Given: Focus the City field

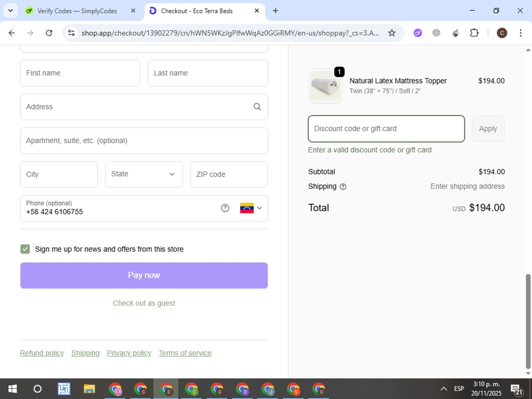Looking at the screenshot, I should pos(59,174).
